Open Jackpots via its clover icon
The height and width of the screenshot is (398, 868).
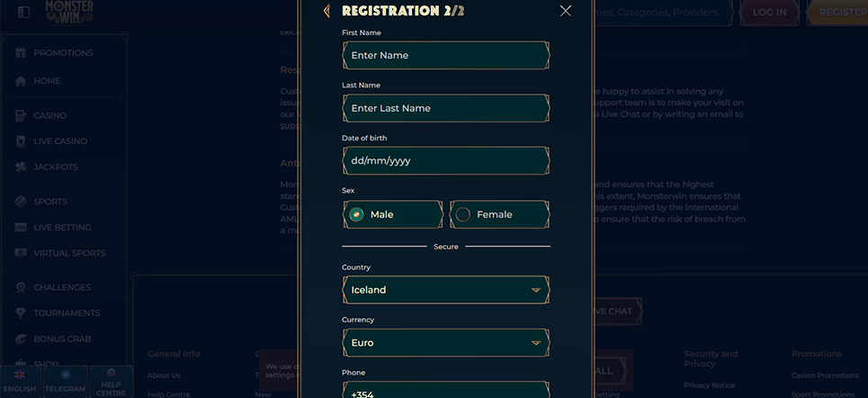[21, 167]
